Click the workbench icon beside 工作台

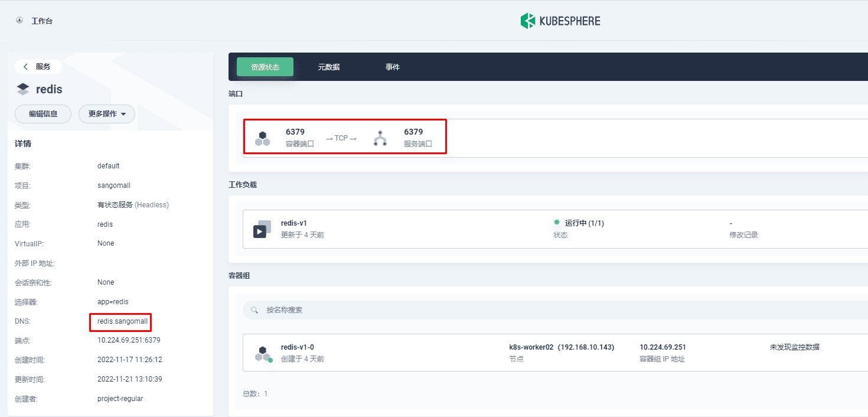[19, 21]
